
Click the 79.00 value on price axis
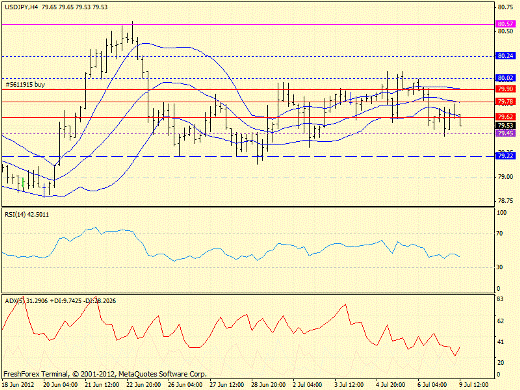(505, 177)
